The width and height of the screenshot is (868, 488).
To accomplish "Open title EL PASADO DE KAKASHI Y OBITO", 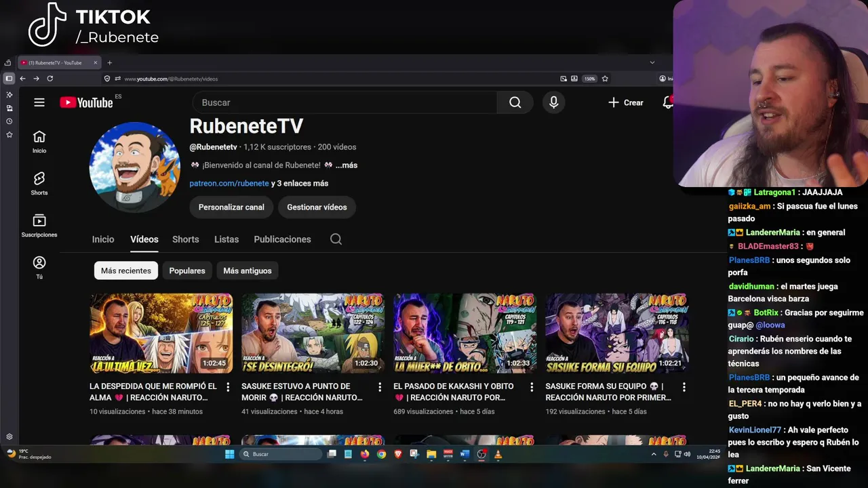I will click(x=454, y=392).
